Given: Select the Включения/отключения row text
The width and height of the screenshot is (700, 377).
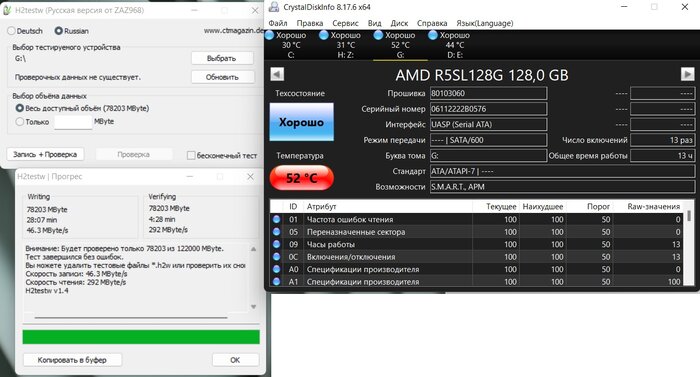Looking at the screenshot, I should (350, 257).
